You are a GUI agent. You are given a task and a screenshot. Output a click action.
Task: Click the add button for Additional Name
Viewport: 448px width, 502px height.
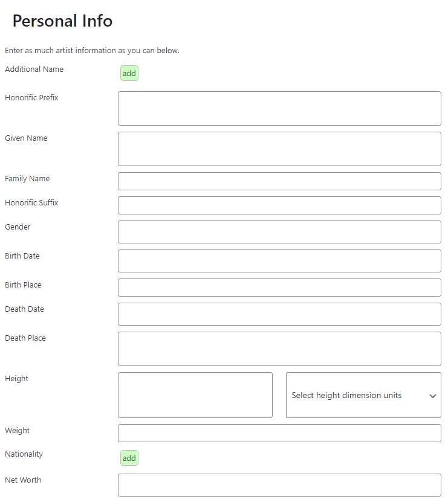(x=129, y=74)
